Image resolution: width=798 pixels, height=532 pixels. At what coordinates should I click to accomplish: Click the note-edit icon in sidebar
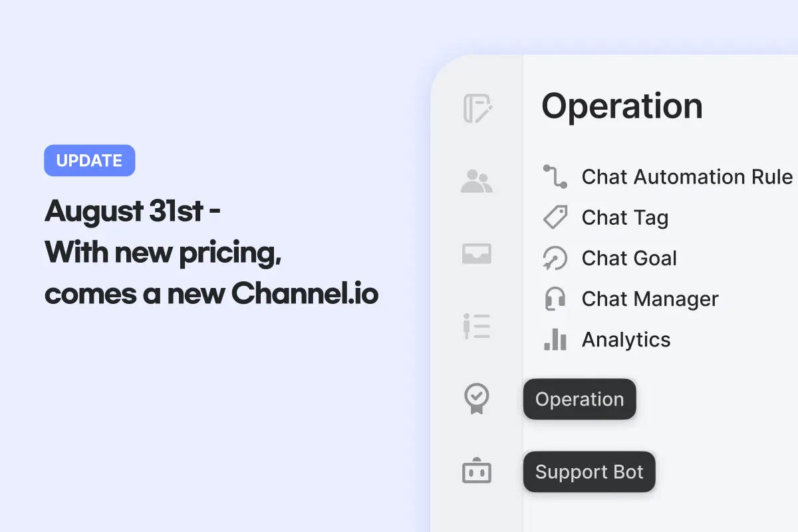(477, 109)
